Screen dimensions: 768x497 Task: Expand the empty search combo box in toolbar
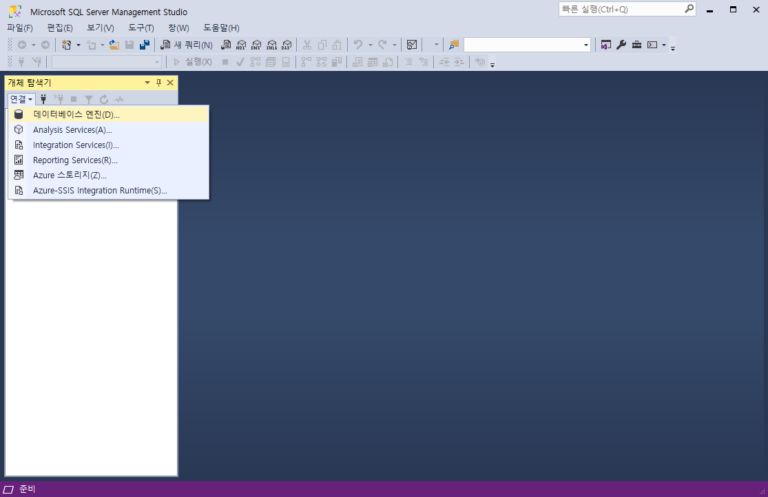[586, 45]
